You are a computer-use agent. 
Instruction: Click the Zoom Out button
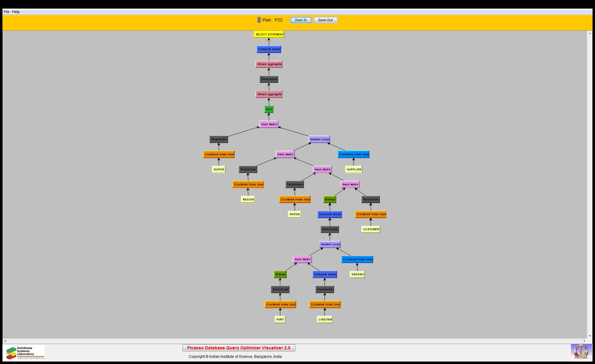[x=325, y=20]
